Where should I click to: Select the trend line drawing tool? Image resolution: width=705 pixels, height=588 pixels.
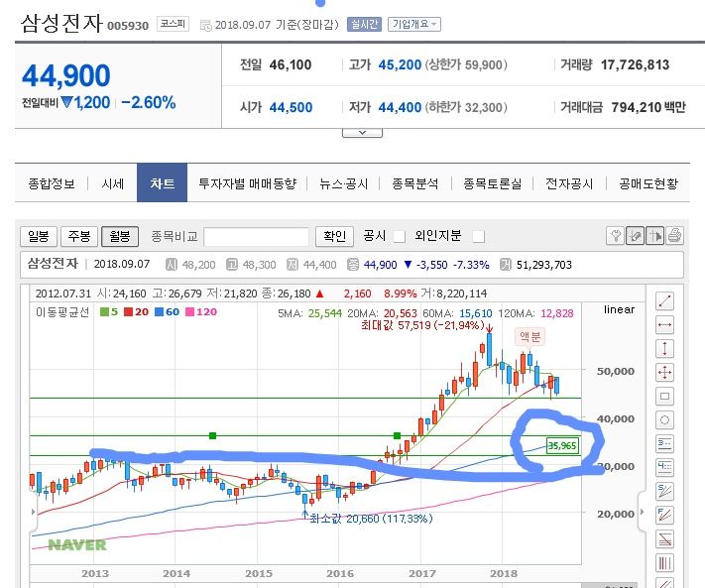pos(664,300)
